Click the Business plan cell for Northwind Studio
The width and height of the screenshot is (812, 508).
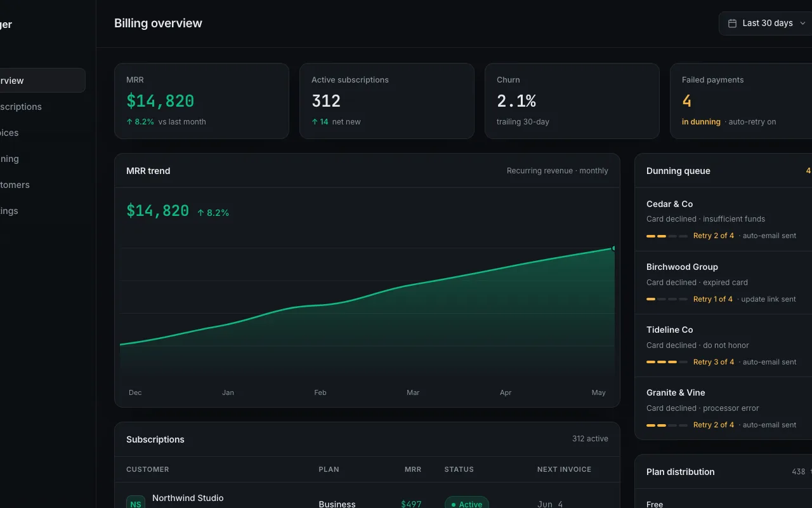click(337, 504)
